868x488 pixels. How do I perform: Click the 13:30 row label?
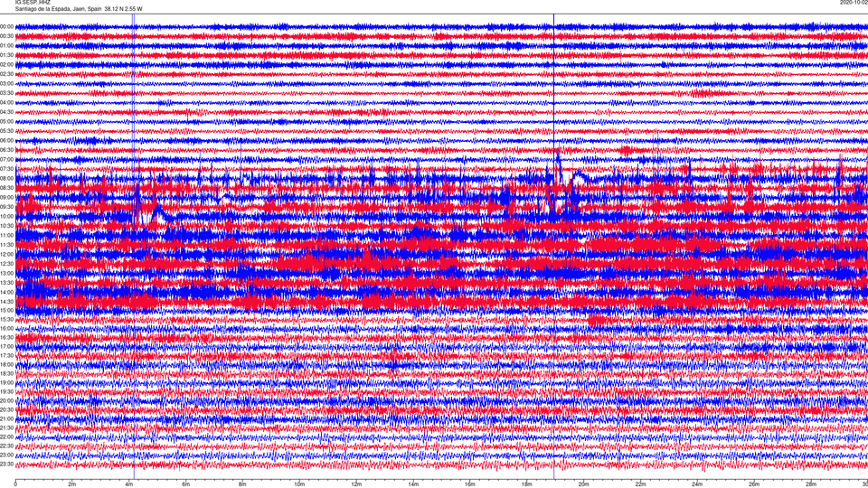click(x=6, y=283)
